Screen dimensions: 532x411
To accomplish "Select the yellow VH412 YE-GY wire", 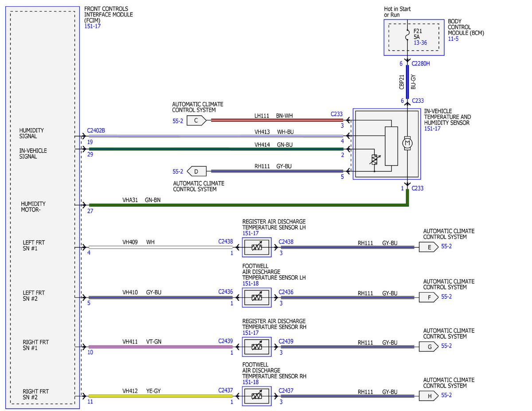I will point(160,396).
